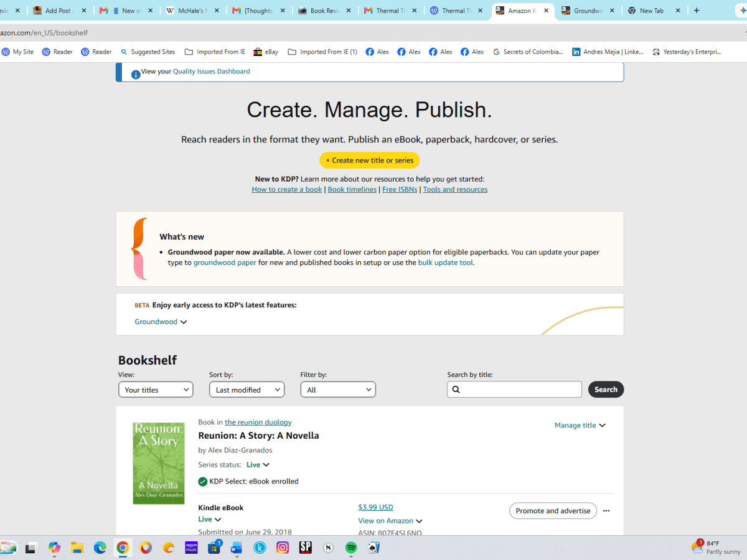Launch Microsoft Edge from the taskbar
747x560 pixels.
point(100,548)
